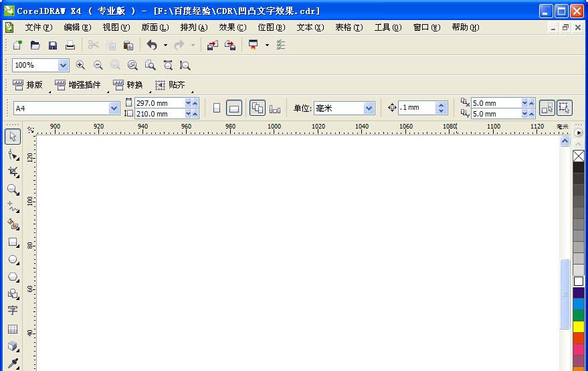Click the nudge offset .1 mm field
Screen dimensions: 588x371
(x=417, y=108)
